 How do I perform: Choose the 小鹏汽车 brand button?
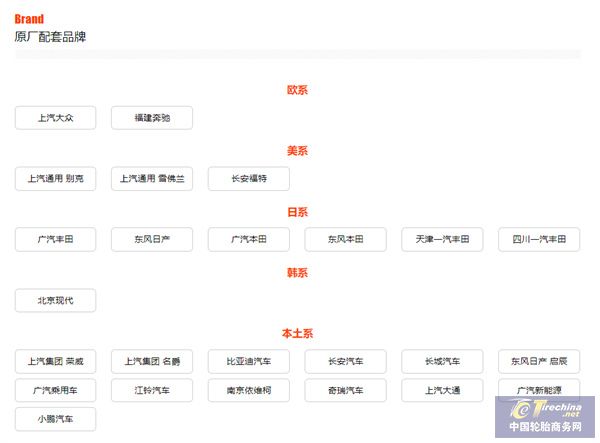point(55,419)
